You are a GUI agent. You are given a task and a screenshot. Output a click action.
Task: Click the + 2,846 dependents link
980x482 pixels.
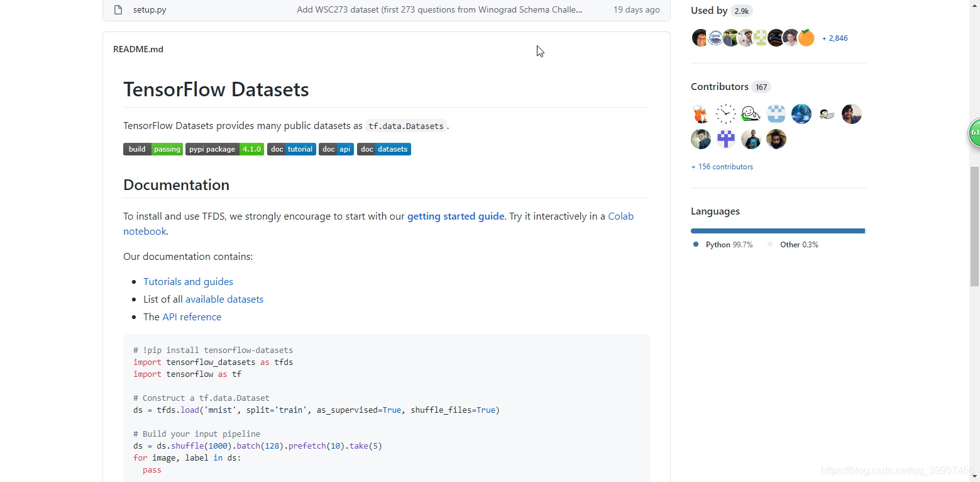pos(835,38)
